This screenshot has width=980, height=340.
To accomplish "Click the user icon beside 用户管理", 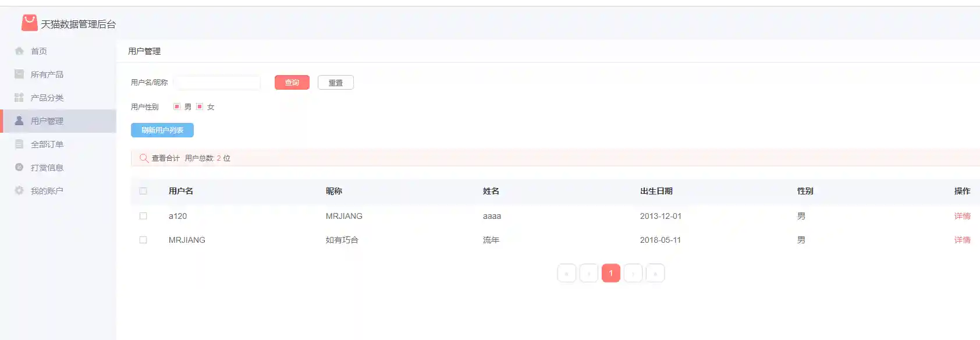I will point(19,121).
